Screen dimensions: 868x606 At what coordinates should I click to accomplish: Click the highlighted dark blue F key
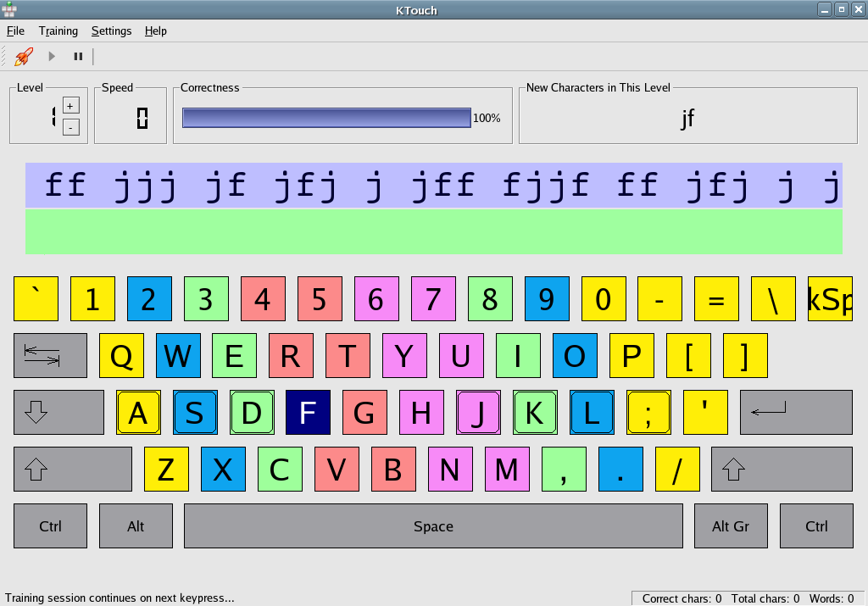(308, 412)
